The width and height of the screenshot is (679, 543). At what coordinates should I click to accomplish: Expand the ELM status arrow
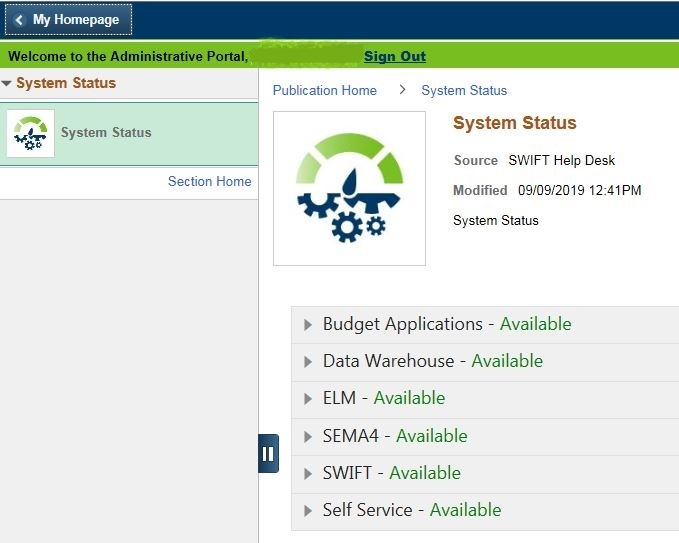pos(308,399)
